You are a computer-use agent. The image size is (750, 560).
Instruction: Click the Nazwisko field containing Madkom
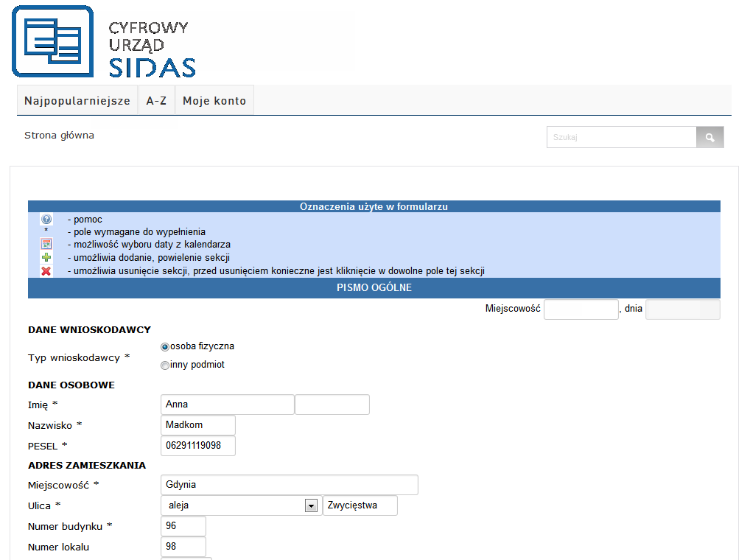pyautogui.click(x=197, y=425)
